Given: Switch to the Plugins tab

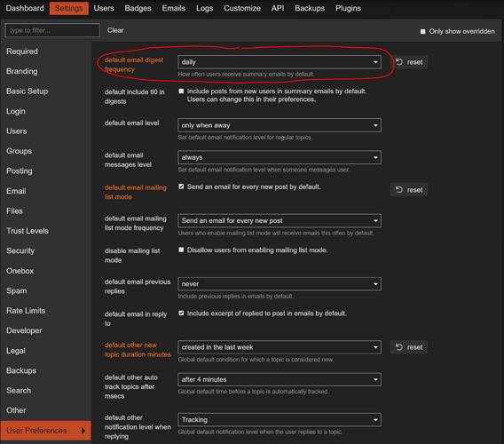Looking at the screenshot, I should click(x=348, y=8).
